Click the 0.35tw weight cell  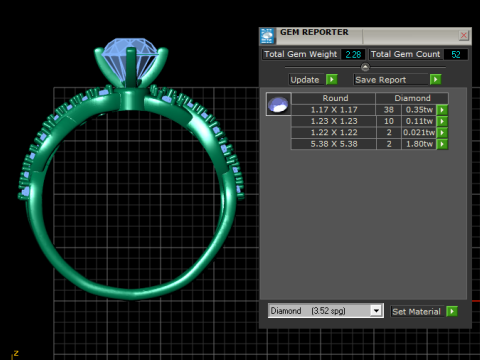coord(419,110)
